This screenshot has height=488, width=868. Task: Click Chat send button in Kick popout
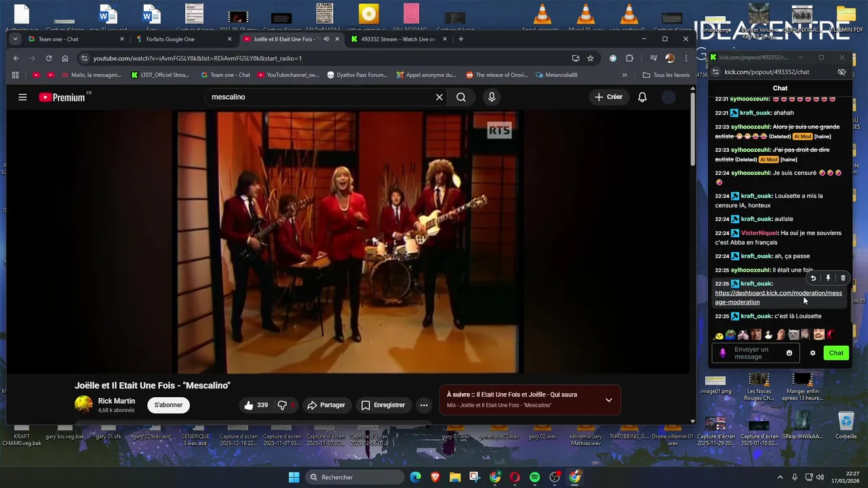pyautogui.click(x=836, y=353)
